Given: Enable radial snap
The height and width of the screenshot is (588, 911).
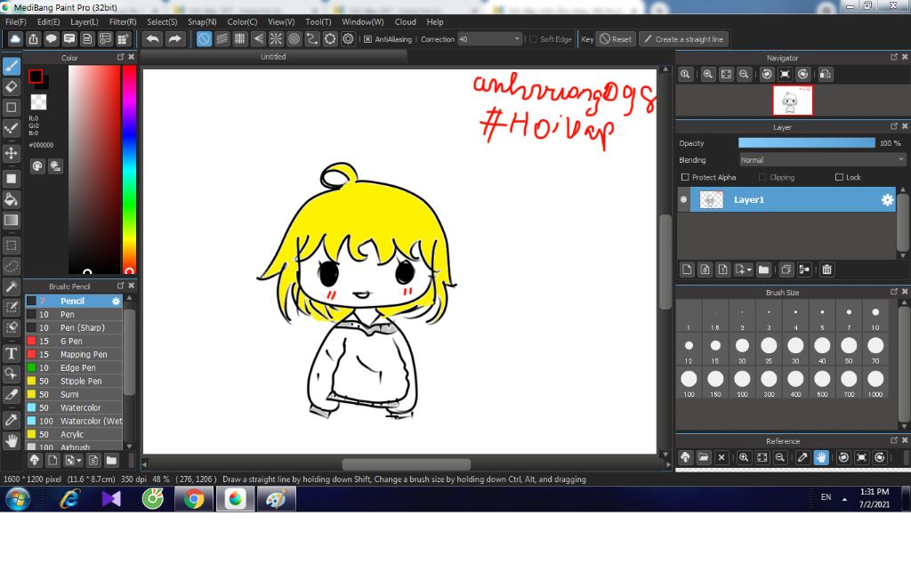Looking at the screenshot, I should coord(276,39).
